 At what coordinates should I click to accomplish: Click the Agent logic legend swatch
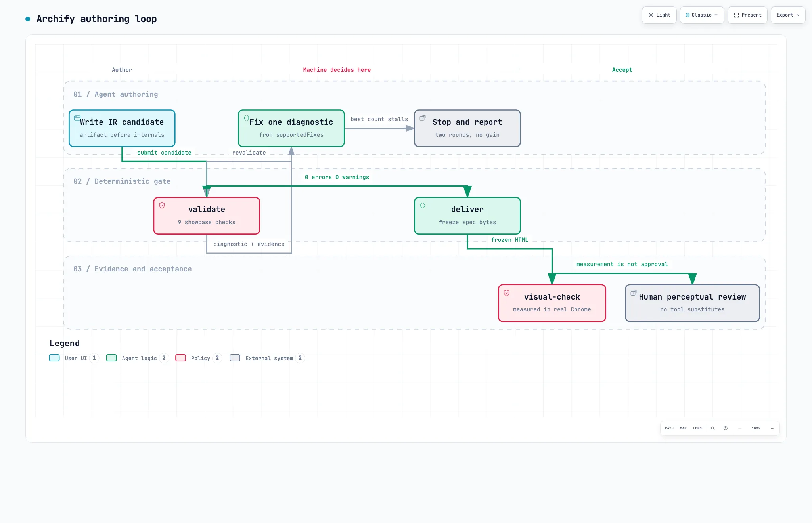click(111, 358)
